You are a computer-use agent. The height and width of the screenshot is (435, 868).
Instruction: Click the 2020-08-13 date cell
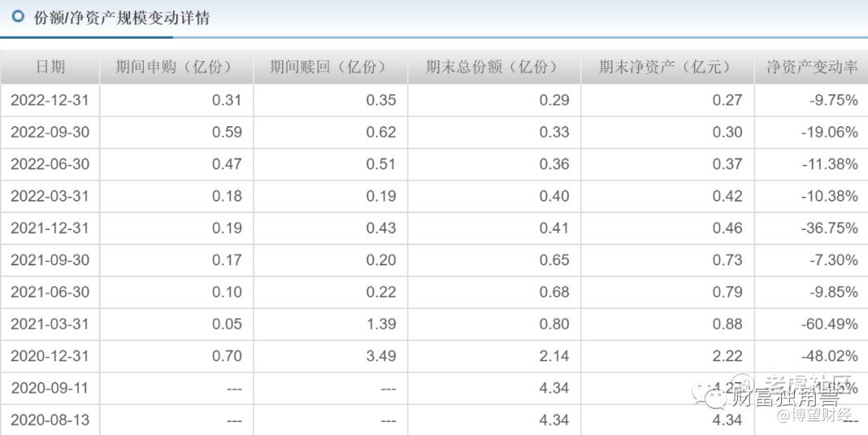50,421
